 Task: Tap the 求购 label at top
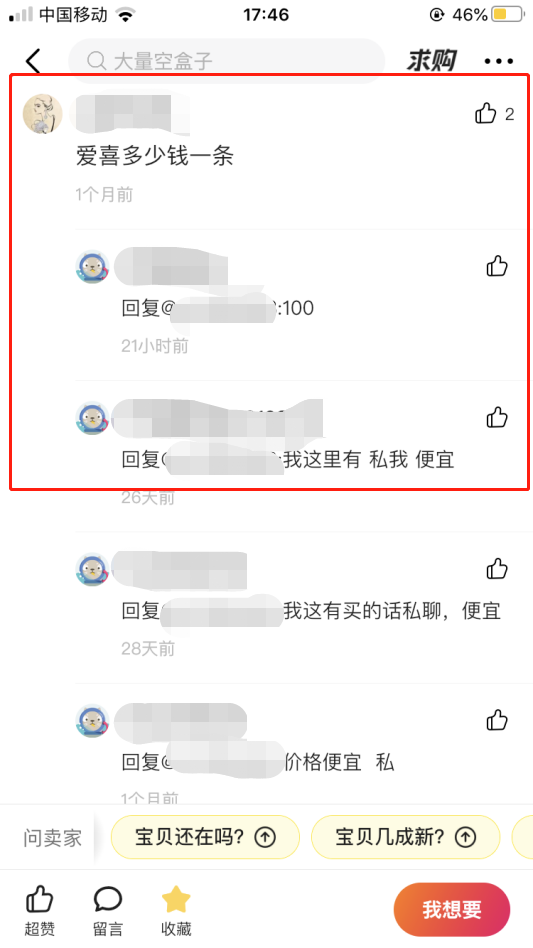(431, 61)
